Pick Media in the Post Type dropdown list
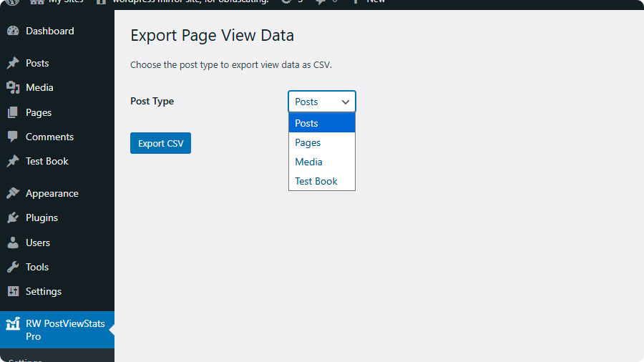The image size is (644, 362). (x=309, y=162)
